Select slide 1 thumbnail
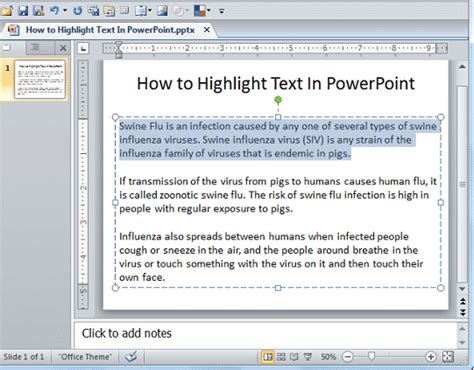Screen dimensions: 474x370 click(x=40, y=79)
